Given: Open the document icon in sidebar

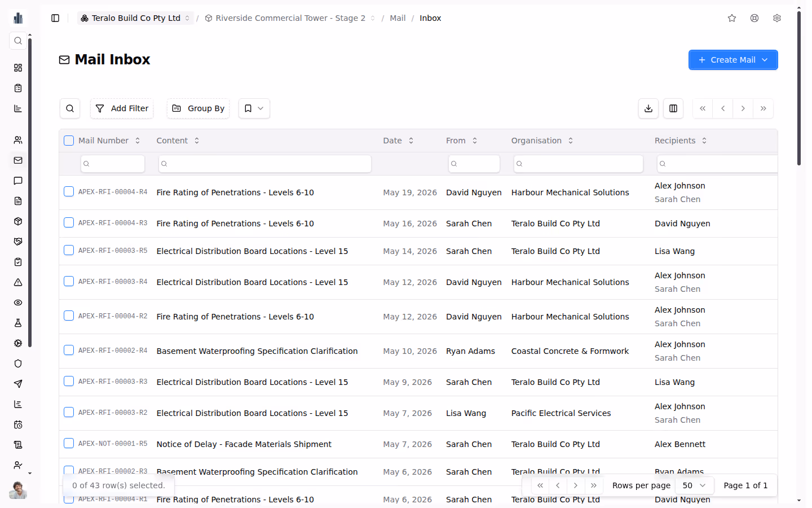Looking at the screenshot, I should tap(18, 201).
